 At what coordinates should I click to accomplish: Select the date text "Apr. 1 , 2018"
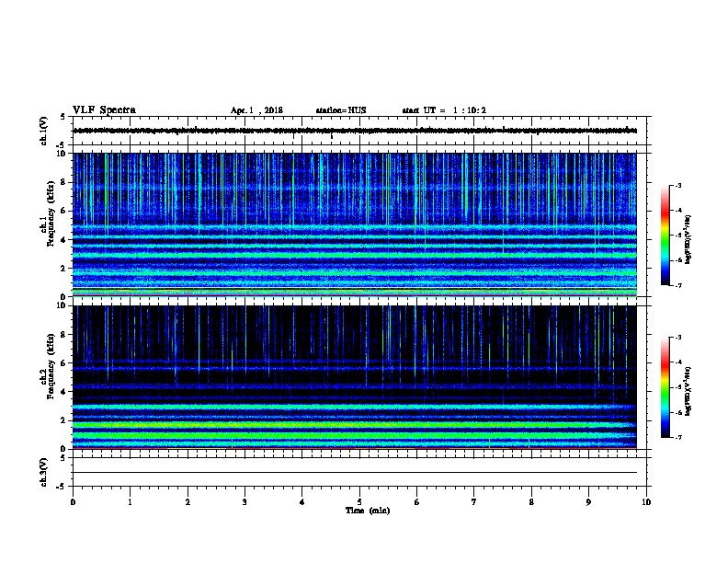point(256,110)
